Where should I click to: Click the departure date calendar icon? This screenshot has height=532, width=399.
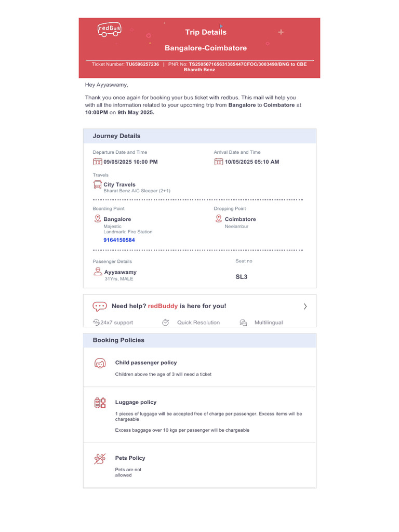coord(97,162)
